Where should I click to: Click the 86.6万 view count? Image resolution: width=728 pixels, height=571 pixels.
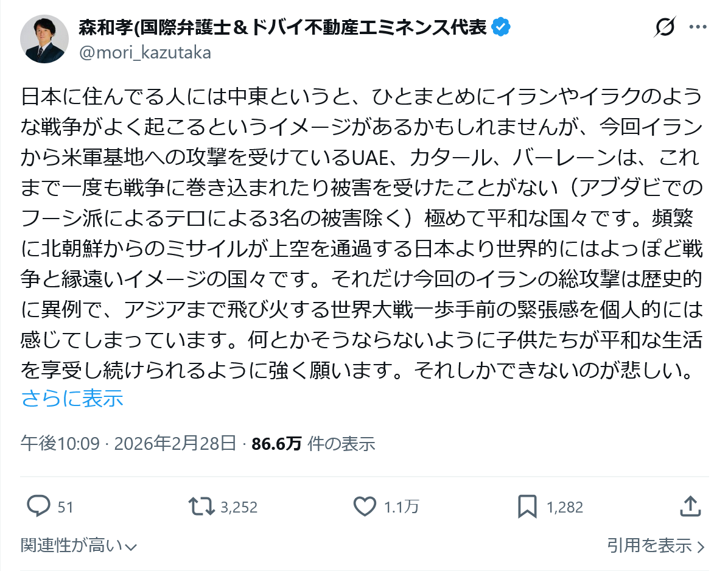(277, 444)
